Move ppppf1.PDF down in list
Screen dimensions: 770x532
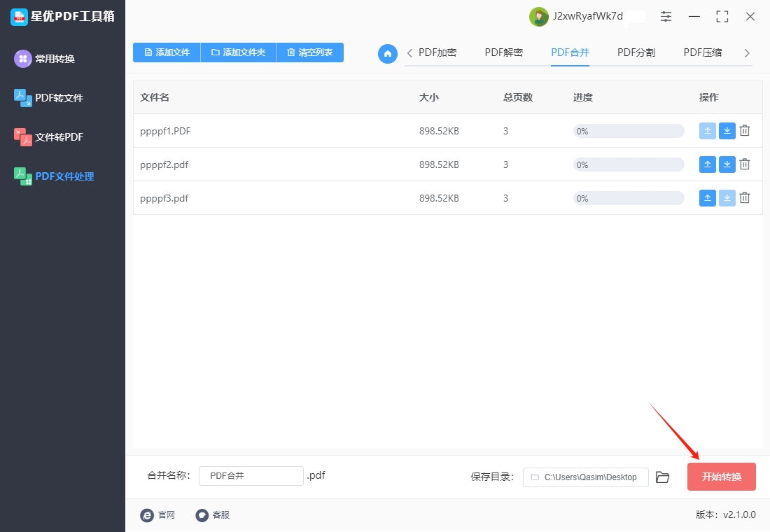pyautogui.click(x=727, y=131)
